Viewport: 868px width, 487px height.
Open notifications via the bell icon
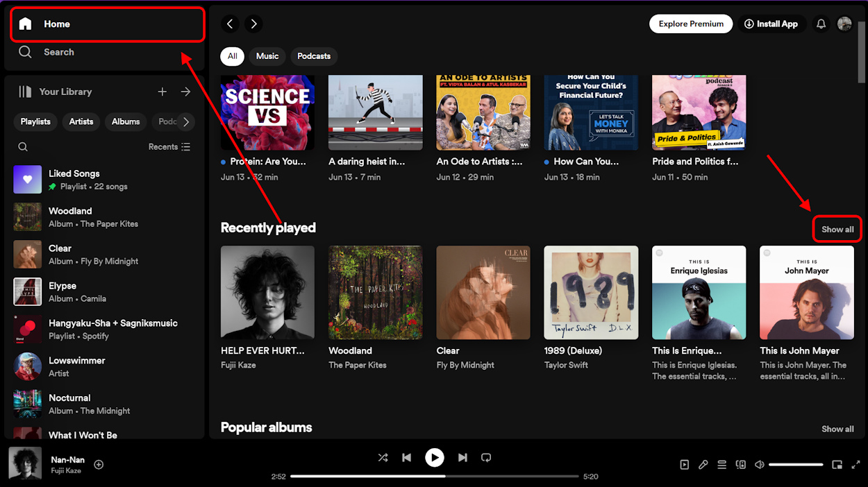tap(821, 24)
